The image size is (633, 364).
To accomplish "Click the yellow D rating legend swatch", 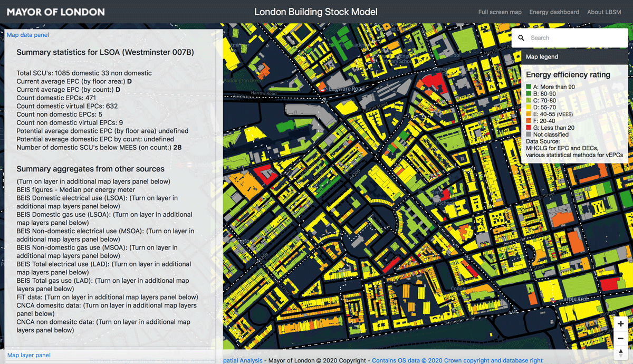I will point(529,107).
